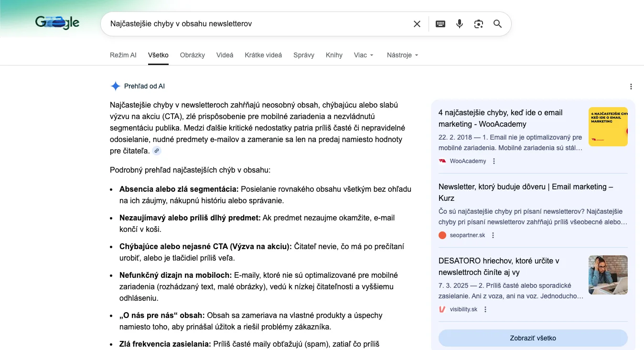The image size is (644, 350).
Task: Open AI overview three-dot options menu
Action: click(x=631, y=87)
